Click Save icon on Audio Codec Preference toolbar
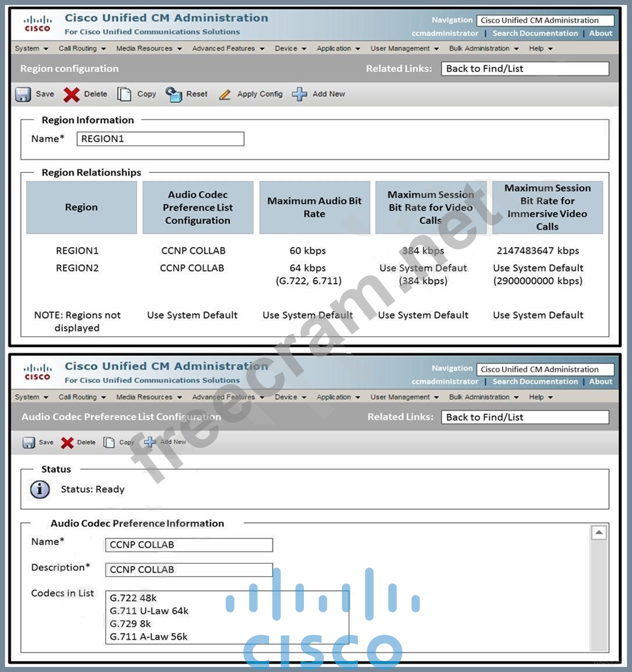The width and height of the screenshot is (632, 672). pyautogui.click(x=28, y=443)
